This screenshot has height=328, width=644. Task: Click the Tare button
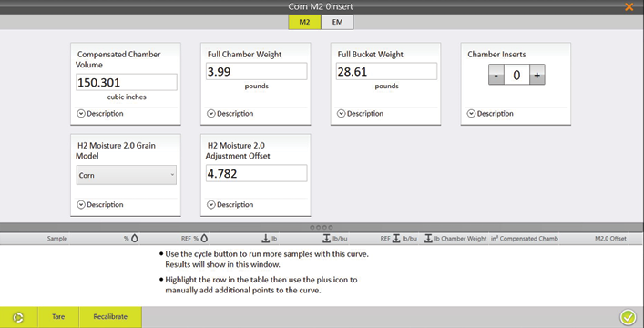[58, 317]
